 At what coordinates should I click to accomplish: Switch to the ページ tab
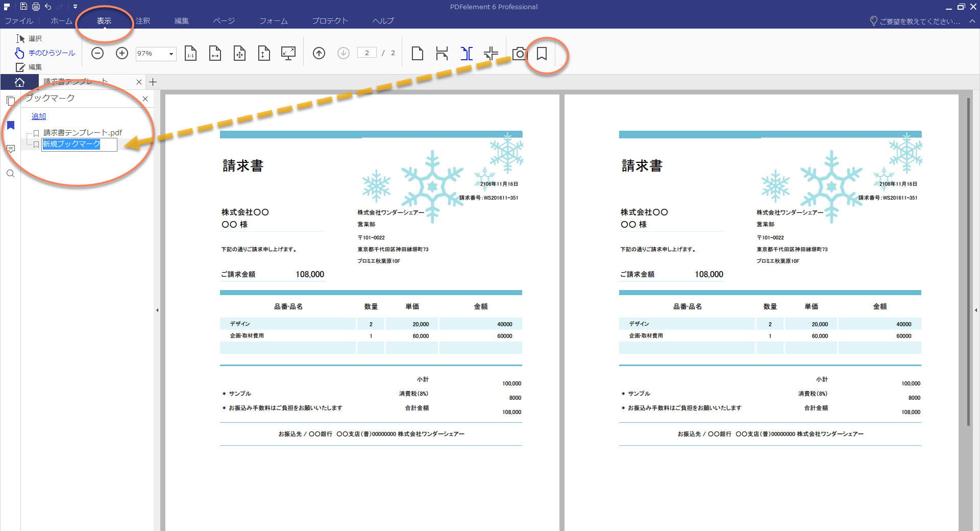(x=224, y=21)
